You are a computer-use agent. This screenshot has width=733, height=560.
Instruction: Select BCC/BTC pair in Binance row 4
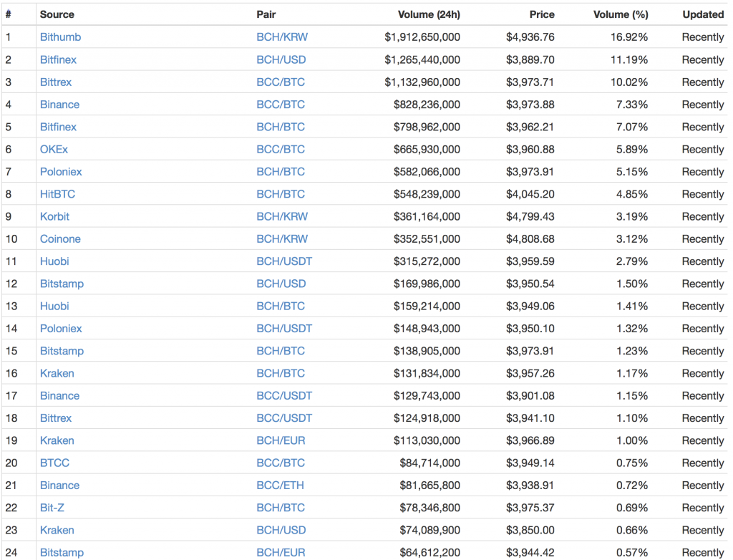coord(281,105)
